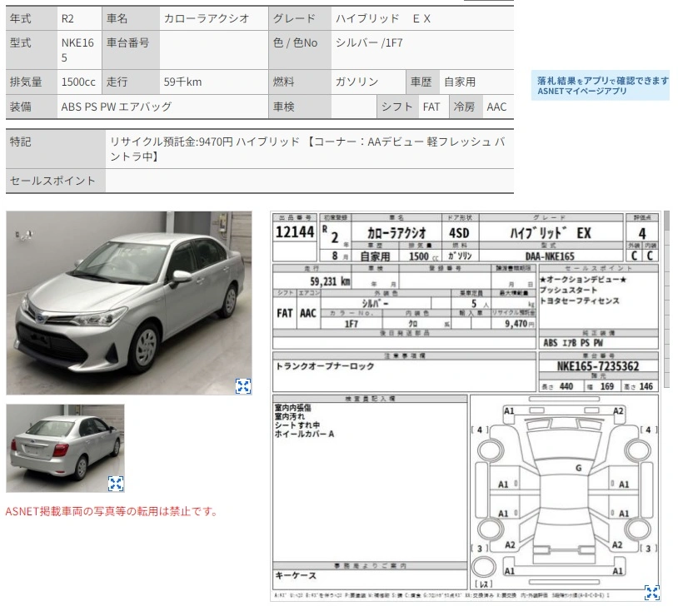The width and height of the screenshot is (678, 616).
Task: Click the equipment ABS PS PW エアバッグ cell
Action: tap(162, 107)
